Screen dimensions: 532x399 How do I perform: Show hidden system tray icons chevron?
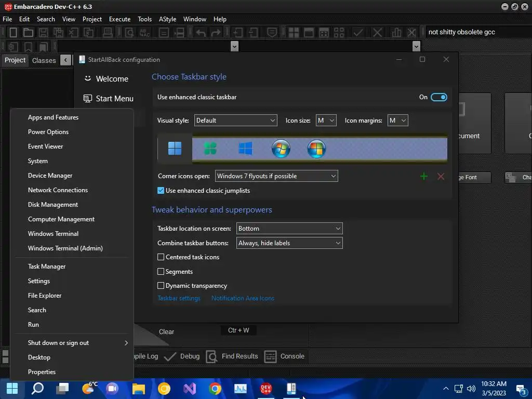pyautogui.click(x=446, y=389)
